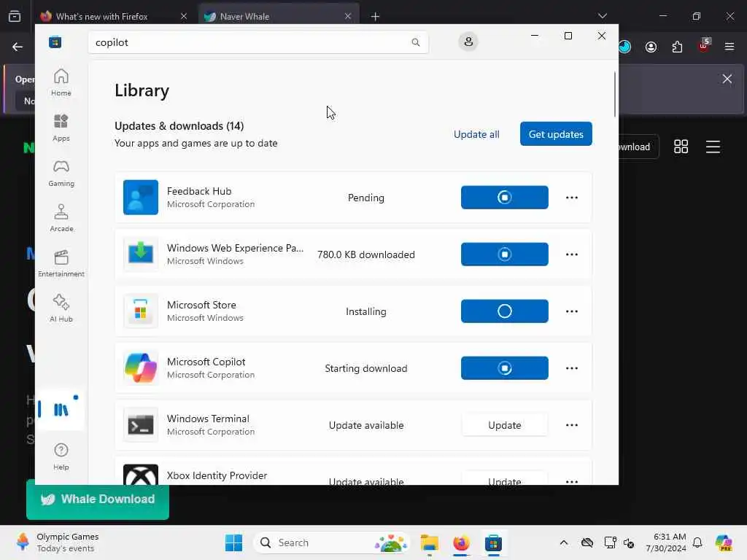Open the user profile icon in Store
The height and width of the screenshot is (560, 747).
point(468,42)
